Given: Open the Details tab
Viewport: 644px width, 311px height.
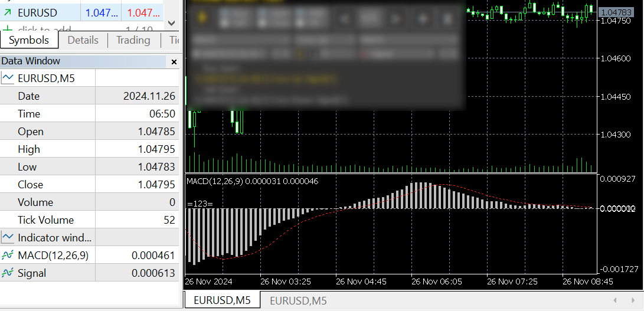Looking at the screenshot, I should tap(83, 40).
